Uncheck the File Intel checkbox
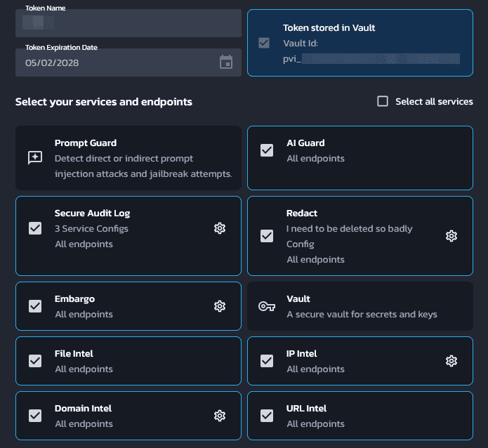 tap(35, 361)
